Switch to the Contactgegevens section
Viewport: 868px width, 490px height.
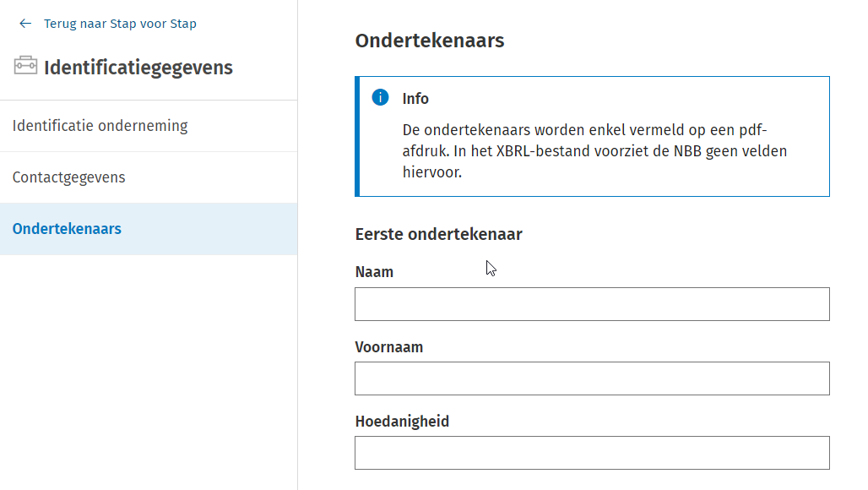coord(68,177)
